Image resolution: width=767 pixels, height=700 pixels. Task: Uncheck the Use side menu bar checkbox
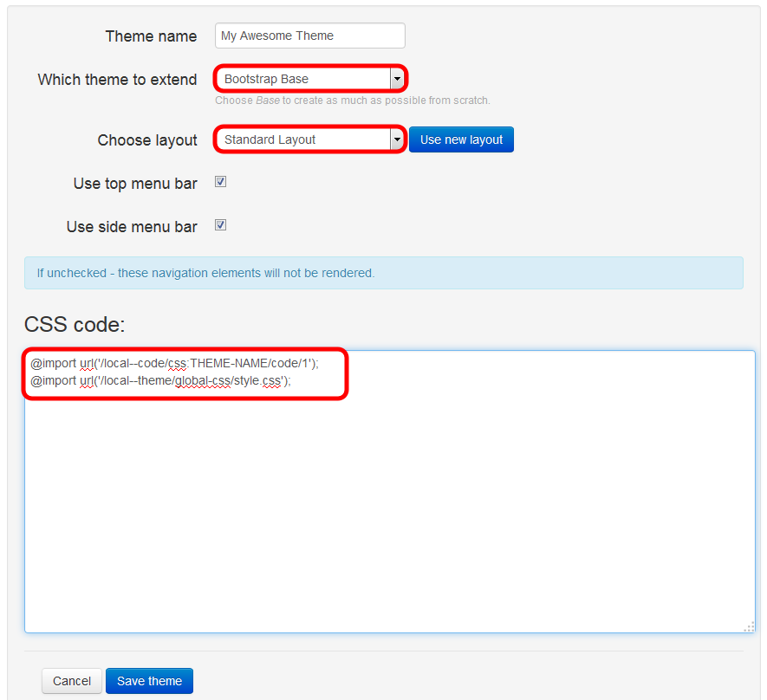(x=220, y=225)
